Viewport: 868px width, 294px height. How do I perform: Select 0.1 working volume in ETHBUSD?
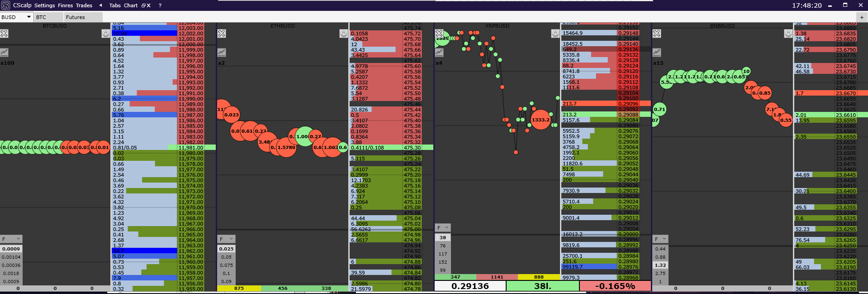[226, 273]
